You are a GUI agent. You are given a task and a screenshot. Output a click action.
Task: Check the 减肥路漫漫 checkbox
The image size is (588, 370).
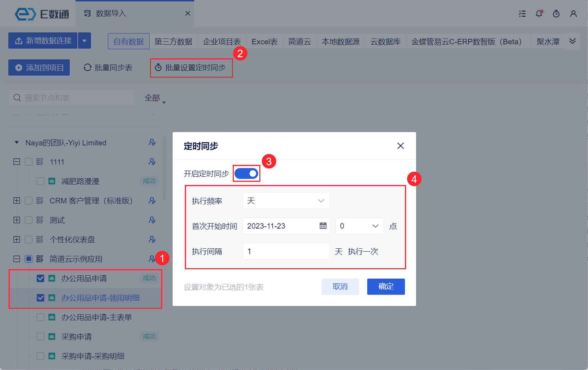tap(41, 181)
